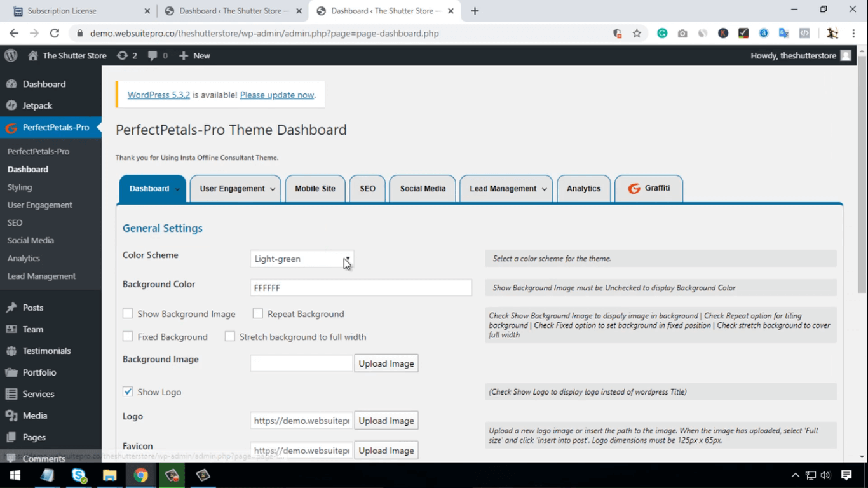Click the plus New item in admin bar

[194, 55]
